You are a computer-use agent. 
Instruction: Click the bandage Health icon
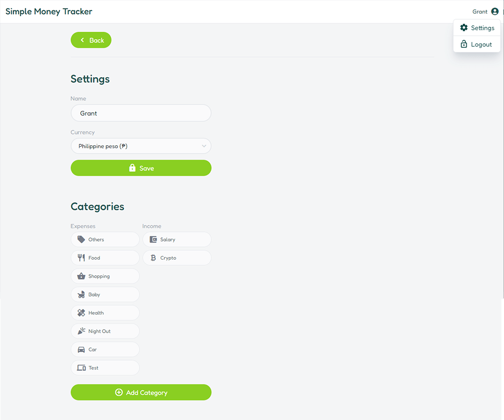[81, 313]
